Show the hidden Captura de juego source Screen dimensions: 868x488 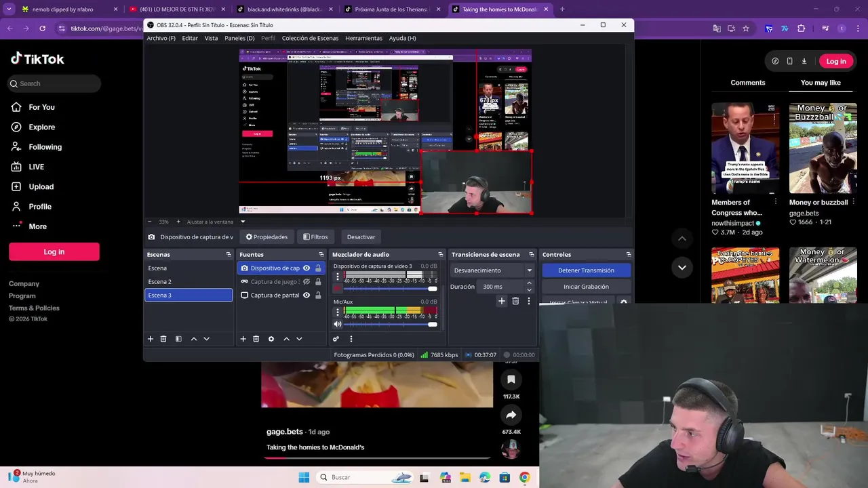coord(307,282)
